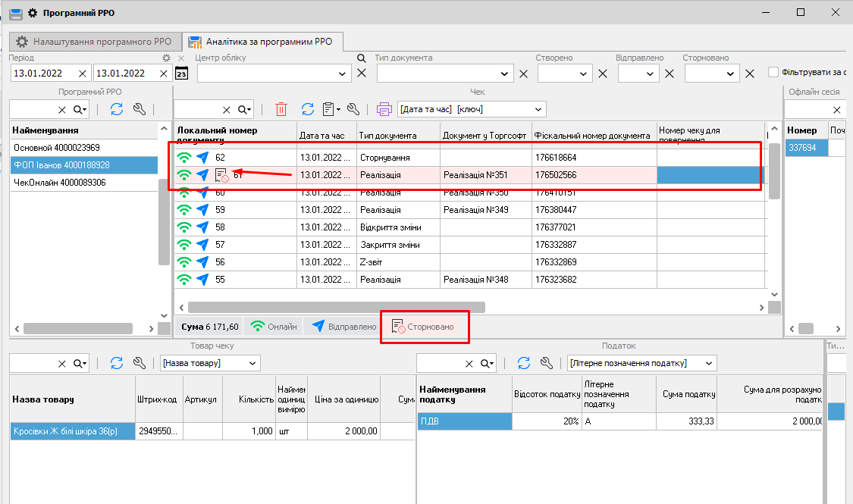Screen dimensions: 853x504
Task: Toggle the Онлайн status filter
Action: [x=274, y=327]
